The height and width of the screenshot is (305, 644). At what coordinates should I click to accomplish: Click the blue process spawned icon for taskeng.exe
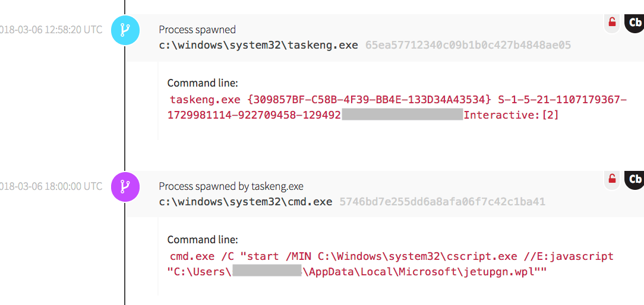point(125,30)
